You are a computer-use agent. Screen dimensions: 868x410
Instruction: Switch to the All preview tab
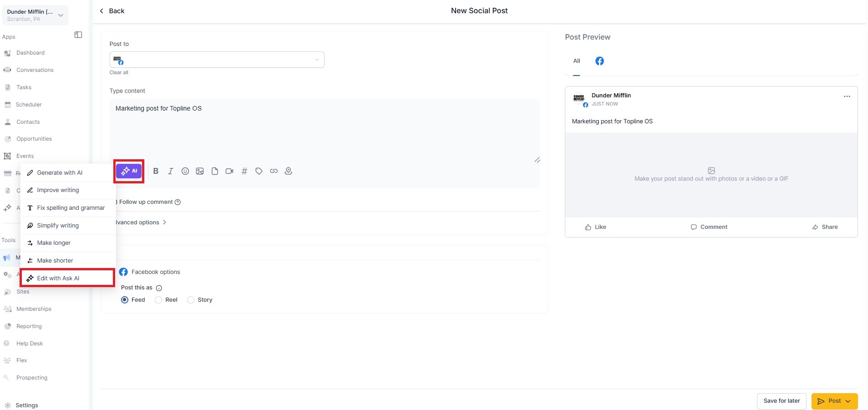click(577, 61)
